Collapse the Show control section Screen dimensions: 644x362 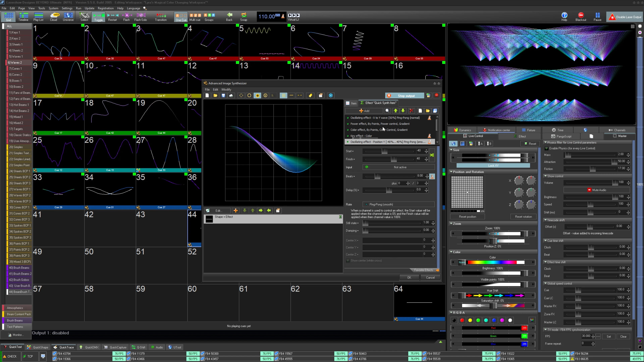545,176
